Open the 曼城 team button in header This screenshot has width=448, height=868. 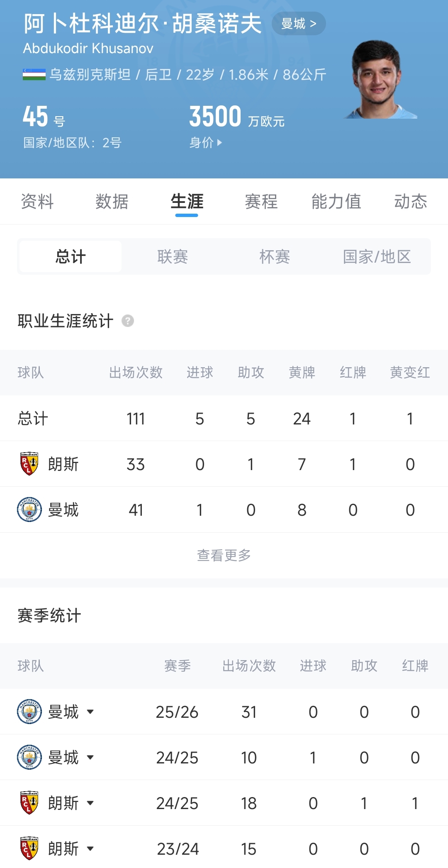299,24
